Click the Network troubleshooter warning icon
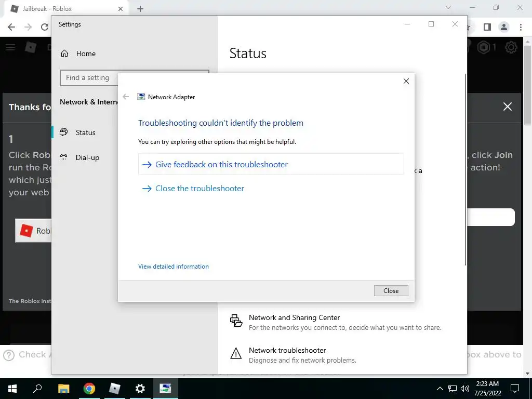The width and height of the screenshot is (532, 399). click(236, 353)
